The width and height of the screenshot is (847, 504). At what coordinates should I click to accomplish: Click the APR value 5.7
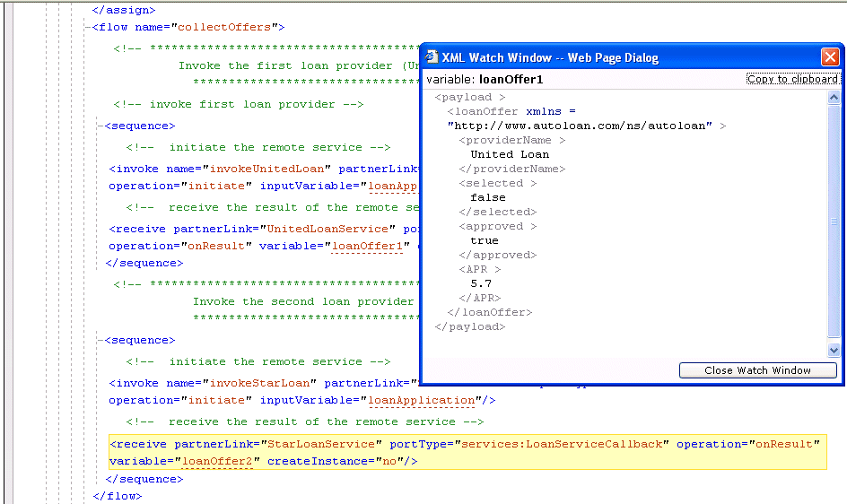pyautogui.click(x=481, y=283)
